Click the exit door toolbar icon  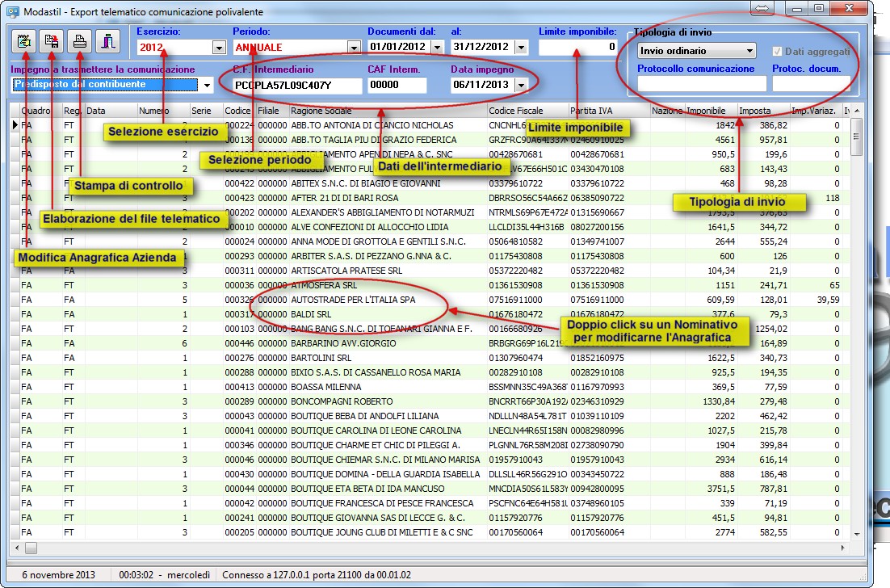tap(107, 40)
